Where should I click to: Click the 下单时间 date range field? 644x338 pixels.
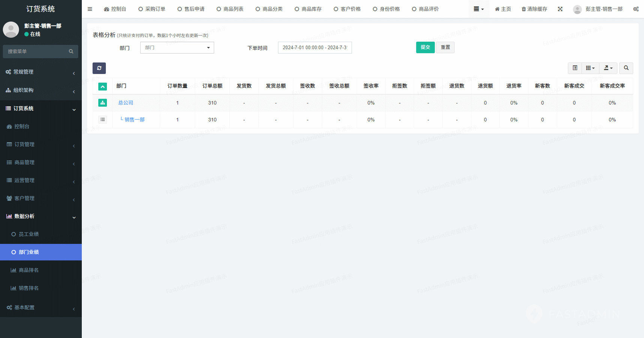pyautogui.click(x=315, y=48)
